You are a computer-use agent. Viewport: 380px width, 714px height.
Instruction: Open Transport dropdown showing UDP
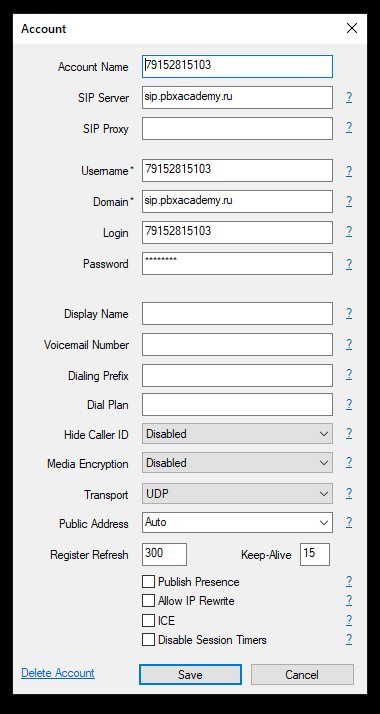point(237,494)
